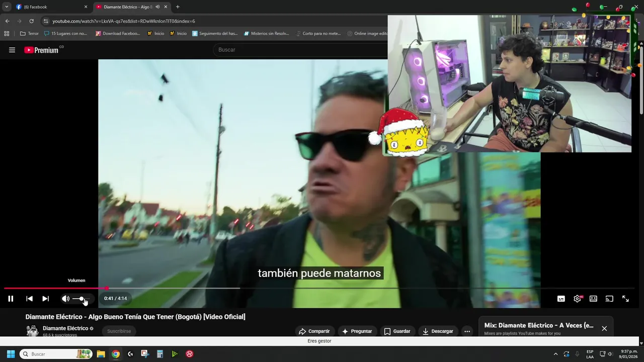The height and width of the screenshot is (362, 644).
Task: Click the Compartir share button
Action: point(314,331)
